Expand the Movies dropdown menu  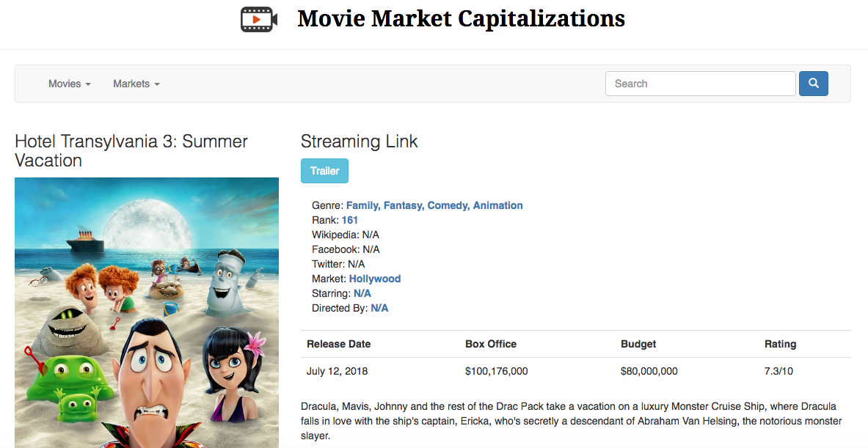tap(65, 84)
